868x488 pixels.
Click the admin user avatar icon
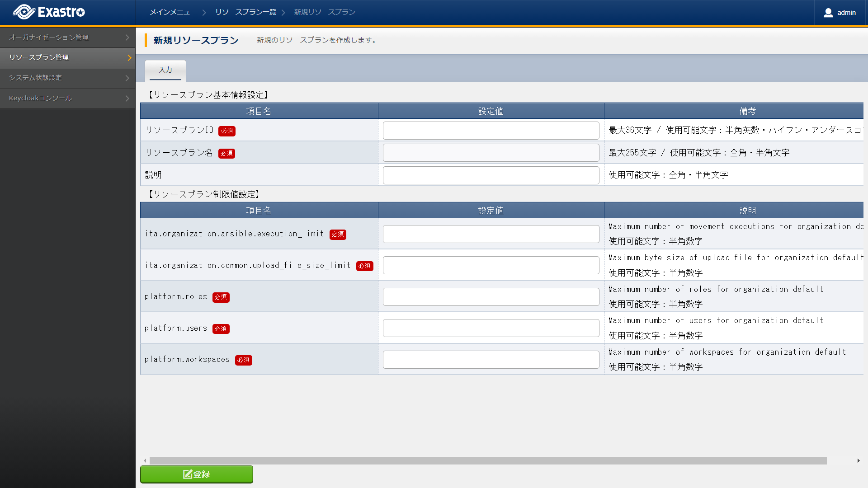tap(828, 13)
